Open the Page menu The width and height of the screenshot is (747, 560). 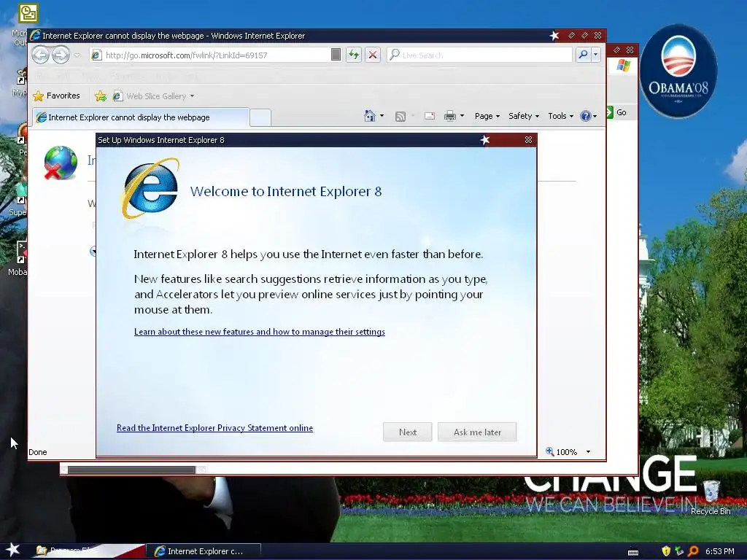(487, 116)
